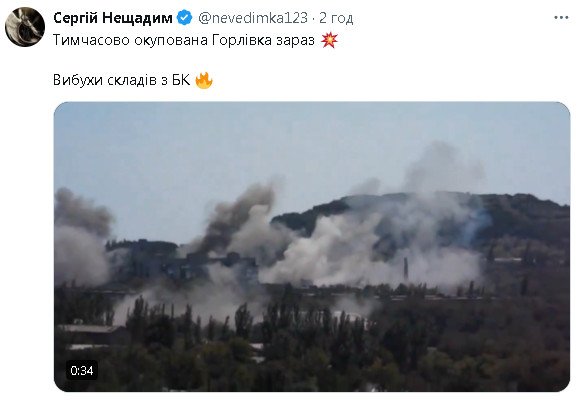Click the text 'Тимчасово окупована Горлівка зараз'
The width and height of the screenshot is (583, 402).
point(184,40)
